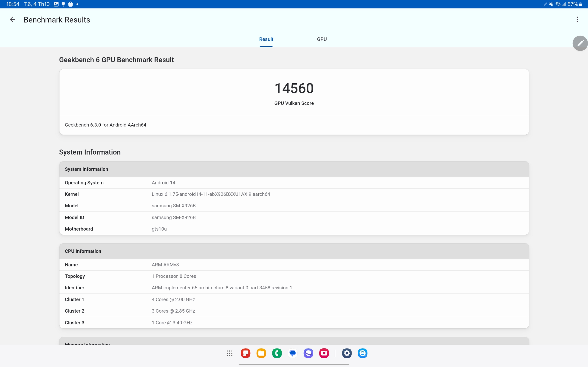The width and height of the screenshot is (588, 367).
Task: Tap the navigation gesture handle bar
Action: (x=294, y=364)
